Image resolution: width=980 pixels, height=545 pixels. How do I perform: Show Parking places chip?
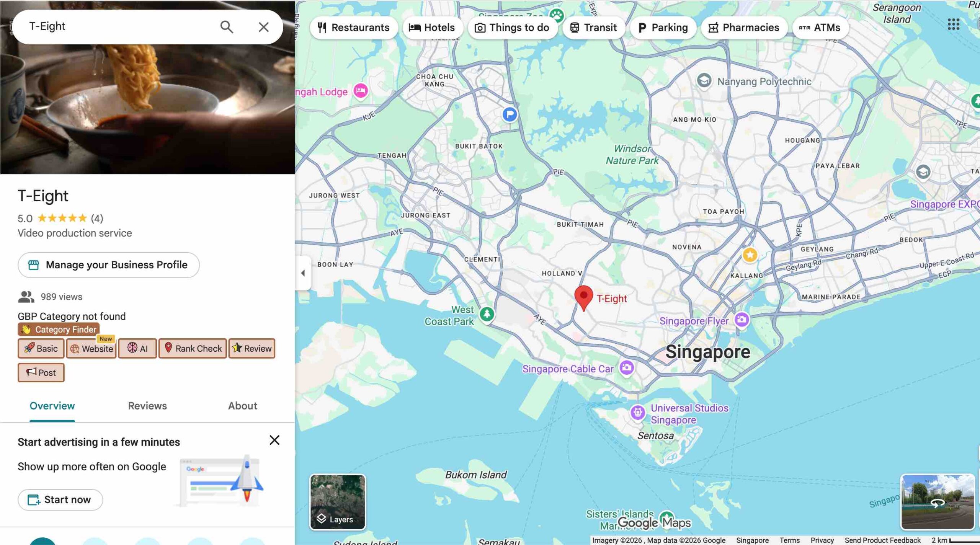(663, 28)
